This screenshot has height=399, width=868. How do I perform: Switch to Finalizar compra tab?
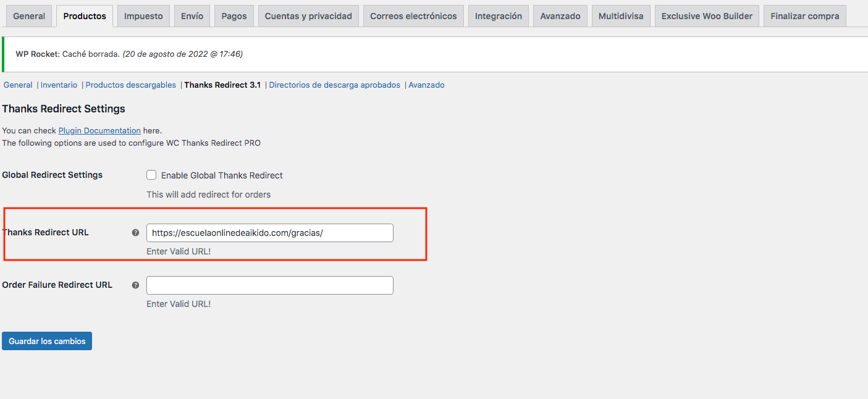point(805,16)
